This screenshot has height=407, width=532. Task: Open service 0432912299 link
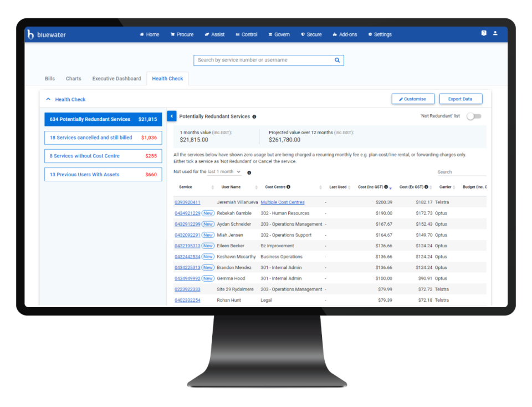click(187, 224)
